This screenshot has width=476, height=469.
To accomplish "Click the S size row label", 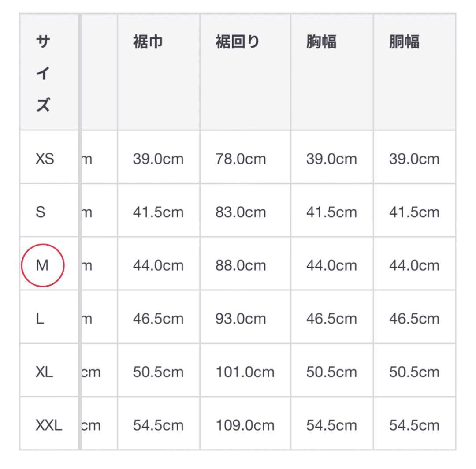I will point(41,212).
